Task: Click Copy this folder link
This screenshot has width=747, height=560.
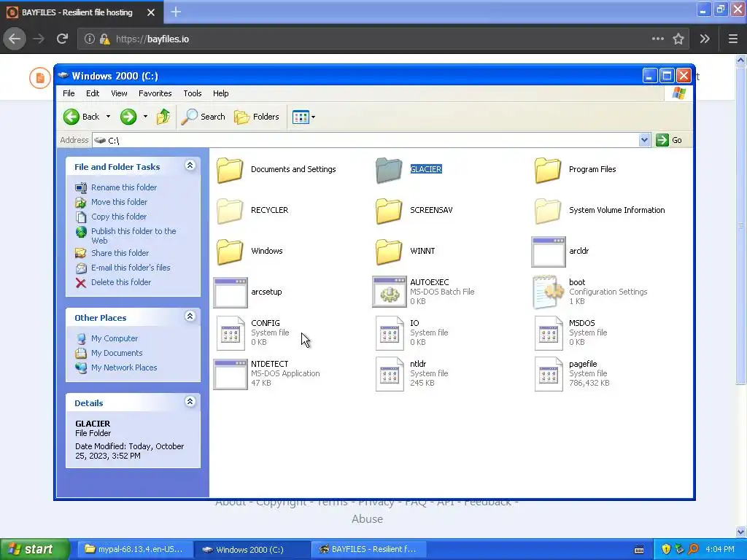Action: pyautogui.click(x=119, y=217)
